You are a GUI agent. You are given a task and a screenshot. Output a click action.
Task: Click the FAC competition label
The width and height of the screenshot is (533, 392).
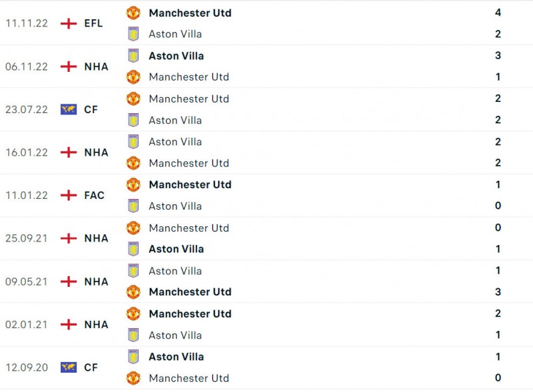(95, 195)
